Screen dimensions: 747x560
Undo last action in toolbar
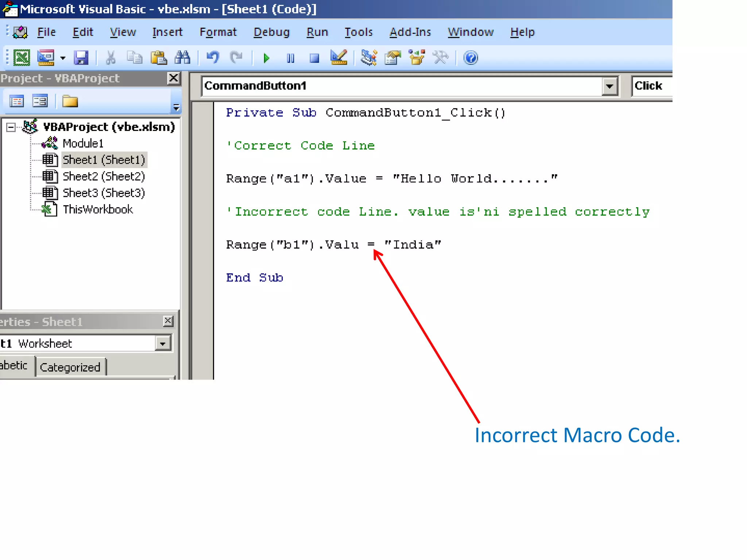[x=213, y=58]
